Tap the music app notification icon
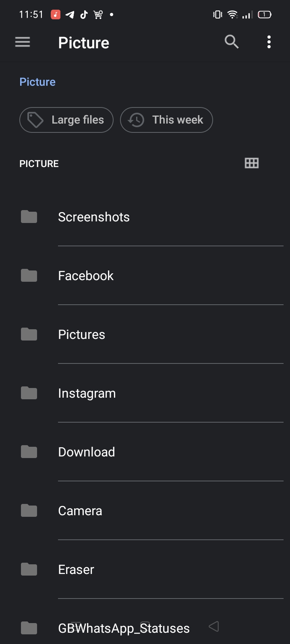The width and height of the screenshot is (290, 644). pyautogui.click(x=56, y=15)
